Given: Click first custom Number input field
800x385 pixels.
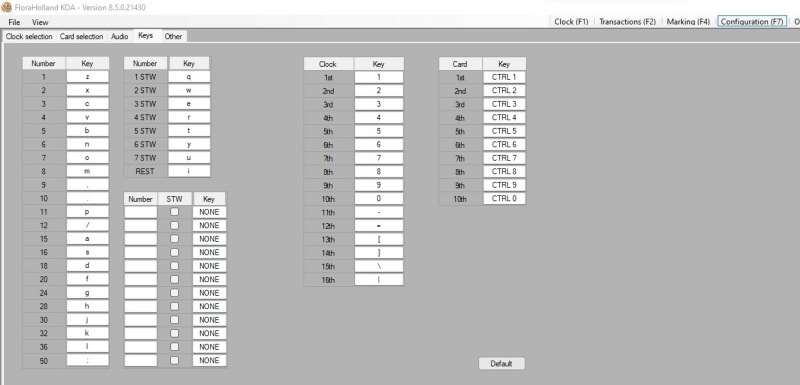Looking at the screenshot, I should tap(141, 212).
